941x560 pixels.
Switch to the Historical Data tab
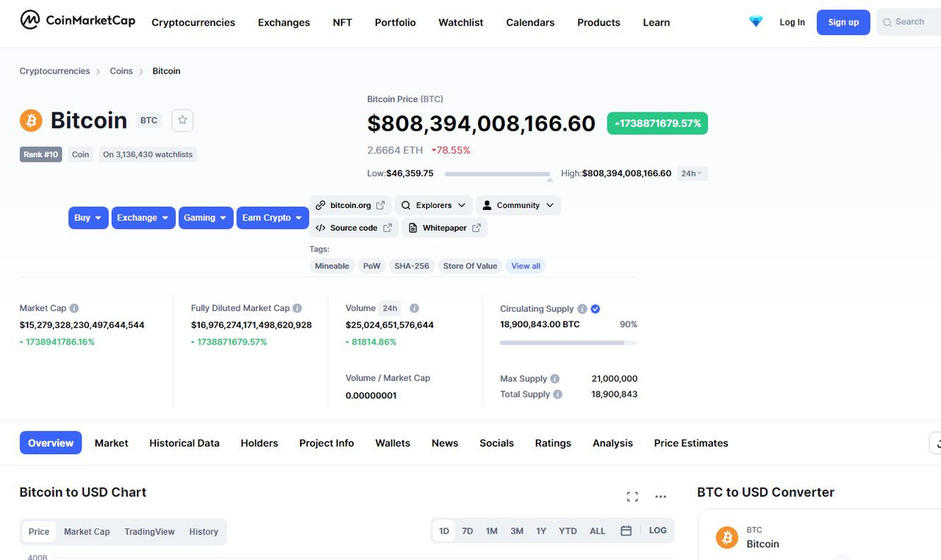click(185, 443)
